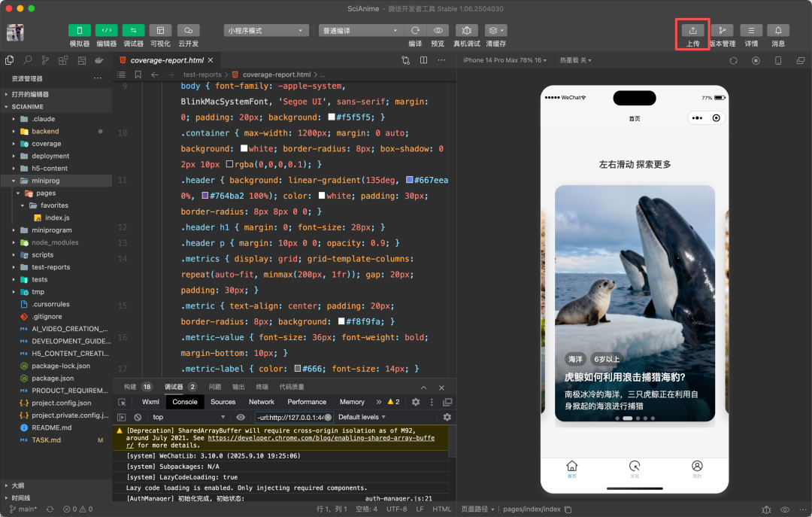Toggle the 预览 preview eye icon
Image resolution: width=812 pixels, height=517 pixels.
coord(438,31)
